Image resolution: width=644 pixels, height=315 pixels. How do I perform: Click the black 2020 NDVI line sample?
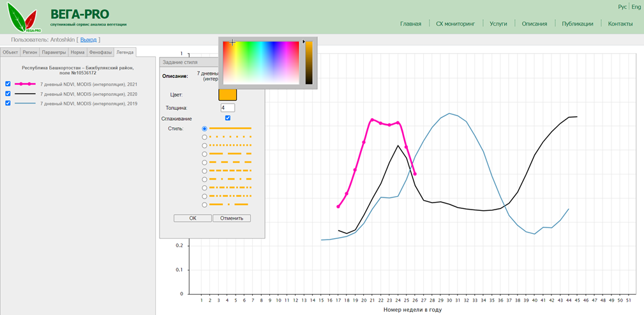26,94
